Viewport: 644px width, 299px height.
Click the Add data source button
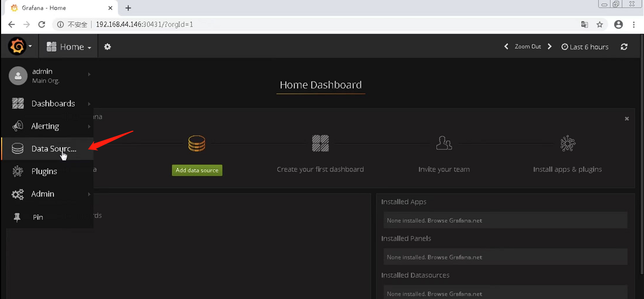(x=197, y=170)
